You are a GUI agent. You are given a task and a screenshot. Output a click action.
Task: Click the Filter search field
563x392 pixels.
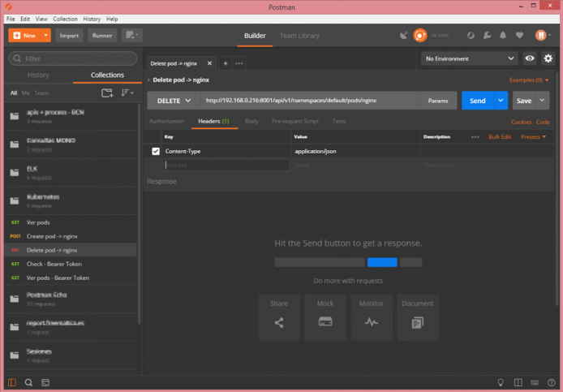(73, 58)
